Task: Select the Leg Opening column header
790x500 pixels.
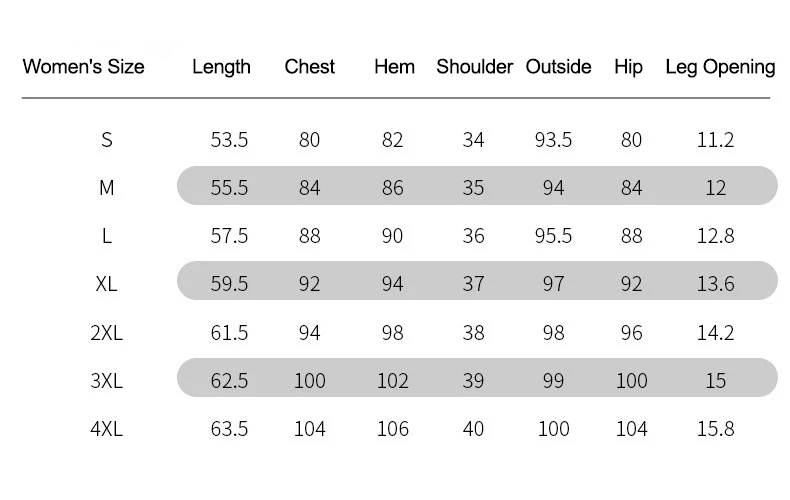Action: [x=720, y=67]
